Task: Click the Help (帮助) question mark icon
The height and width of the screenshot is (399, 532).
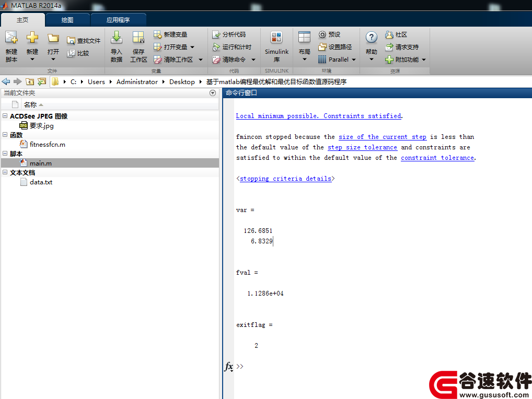Action: click(x=372, y=37)
